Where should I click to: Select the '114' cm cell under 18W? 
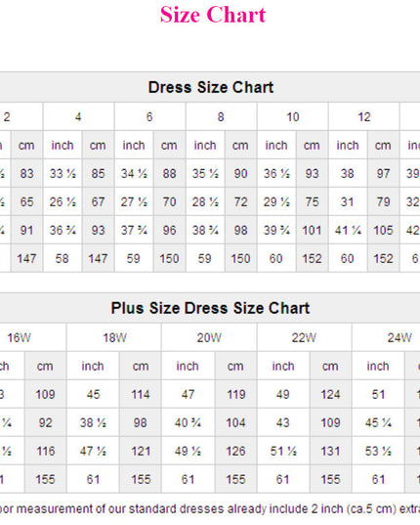pos(141,394)
